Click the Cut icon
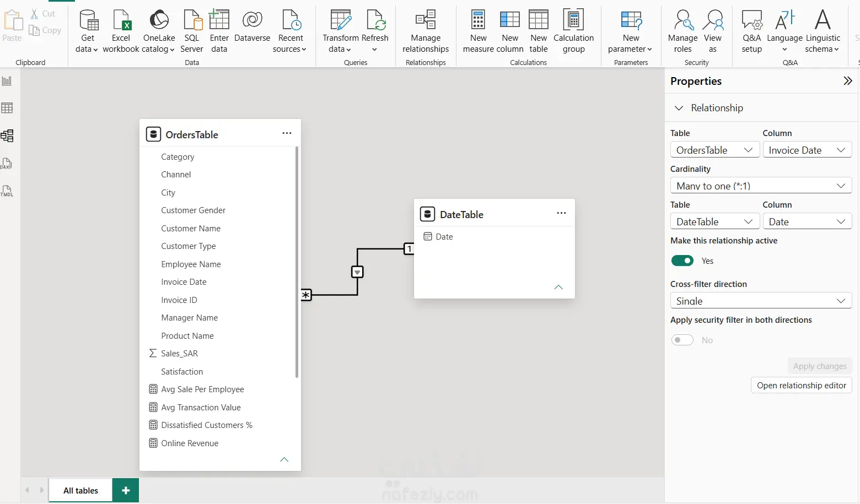Viewport: 860px width, 504px height. click(x=34, y=14)
